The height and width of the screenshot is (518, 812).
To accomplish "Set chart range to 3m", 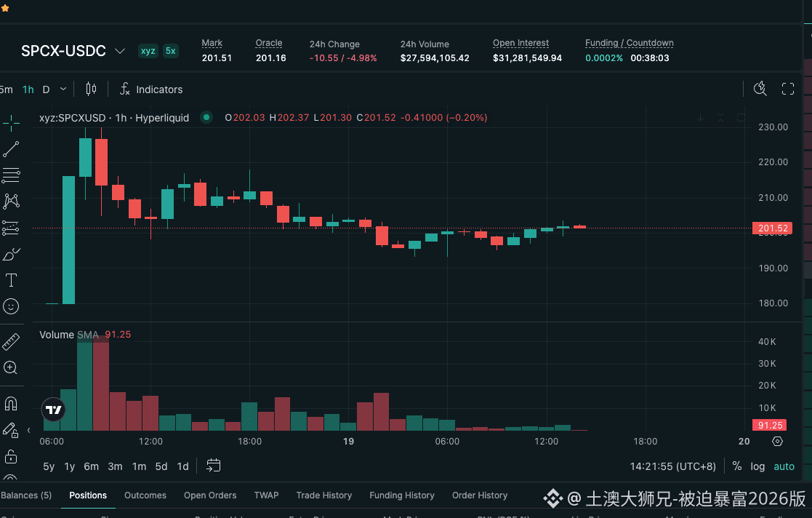I will [x=115, y=466].
